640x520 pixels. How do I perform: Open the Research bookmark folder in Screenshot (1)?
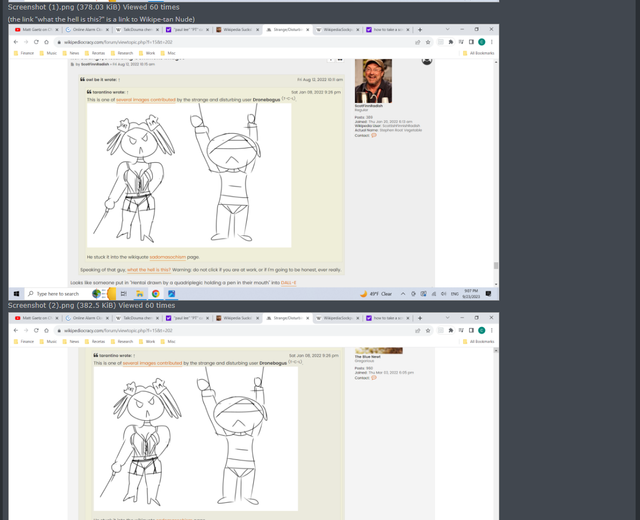pos(122,53)
